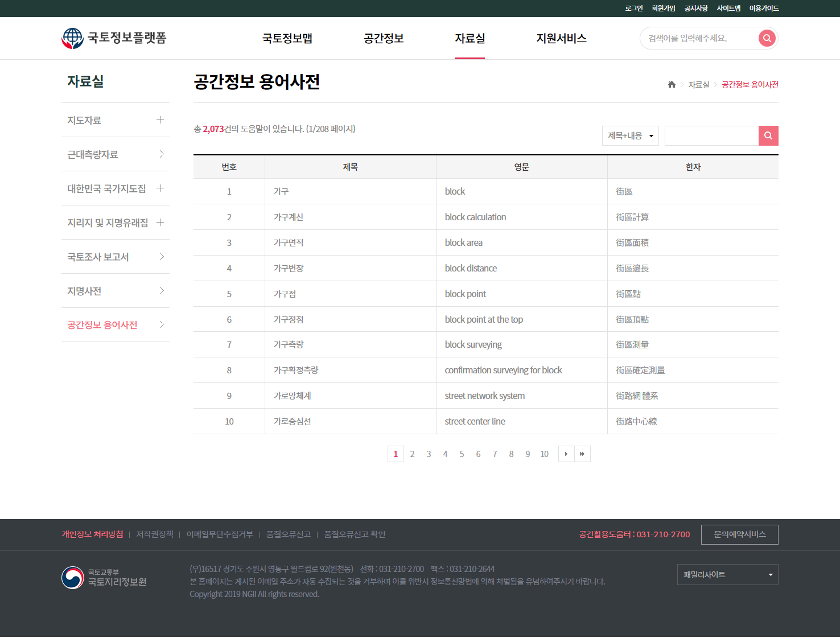Click the 문의예약서비스 button

coord(739,534)
